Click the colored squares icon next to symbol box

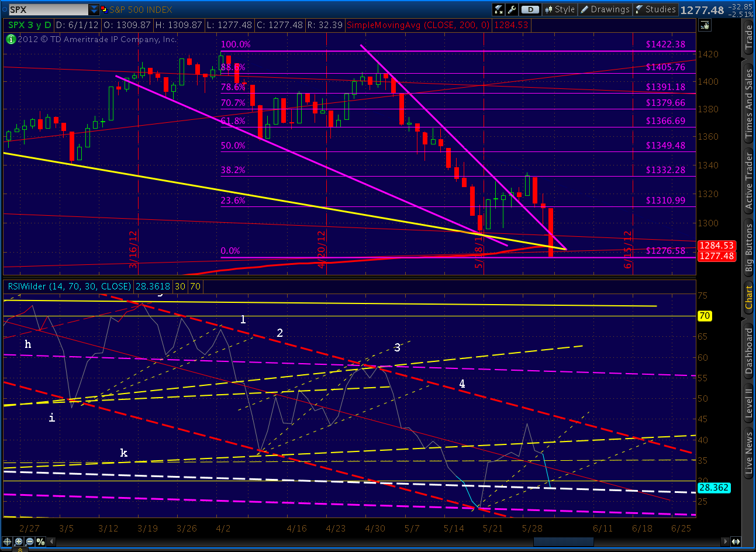[105, 9]
